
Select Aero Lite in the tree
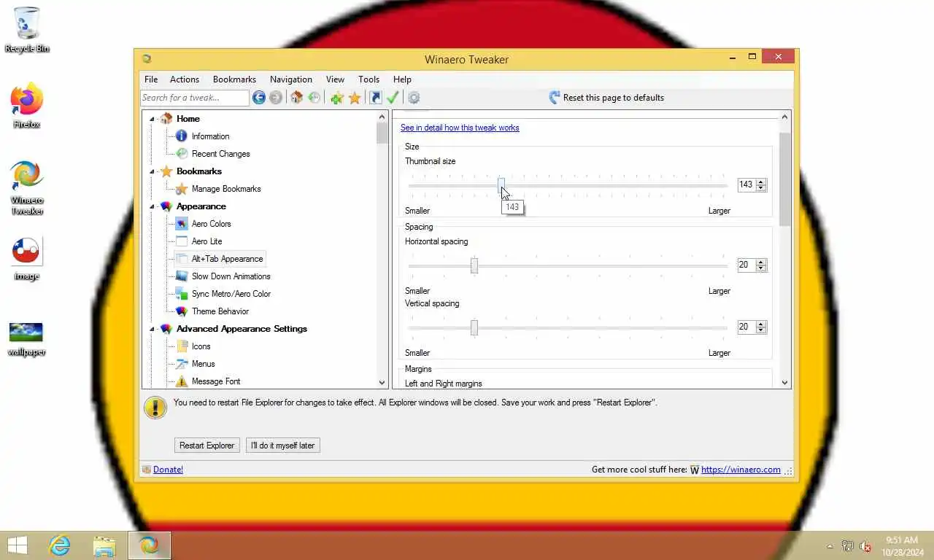(207, 241)
